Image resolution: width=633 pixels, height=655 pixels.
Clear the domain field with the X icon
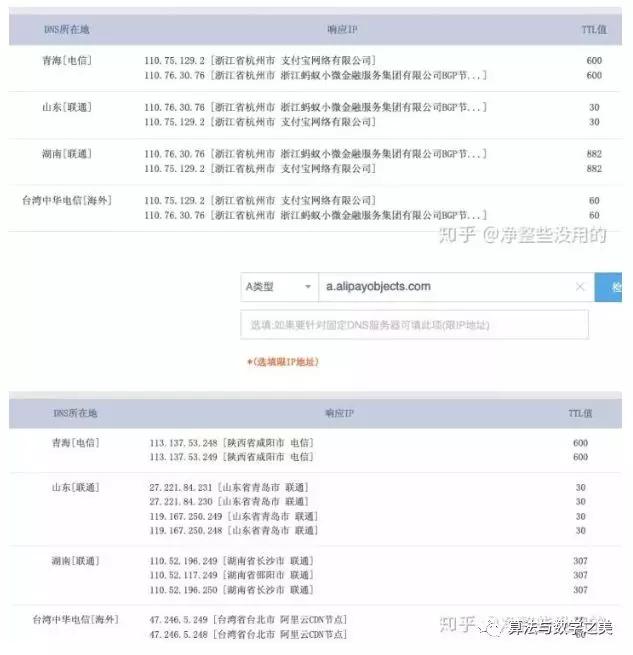(580, 287)
